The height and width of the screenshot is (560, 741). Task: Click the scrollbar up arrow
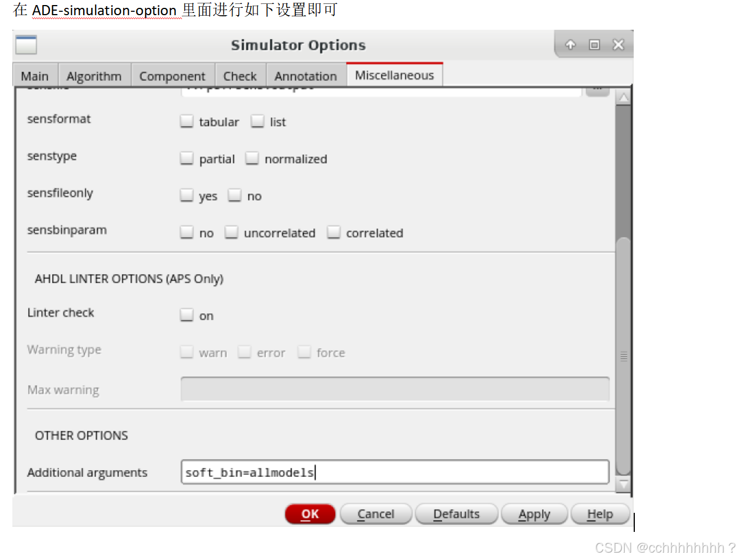click(623, 98)
